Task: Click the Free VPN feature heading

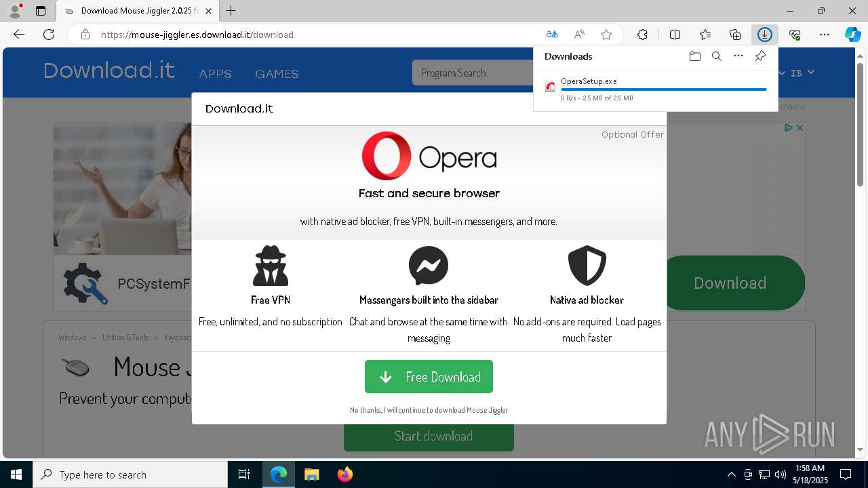Action: click(x=270, y=300)
